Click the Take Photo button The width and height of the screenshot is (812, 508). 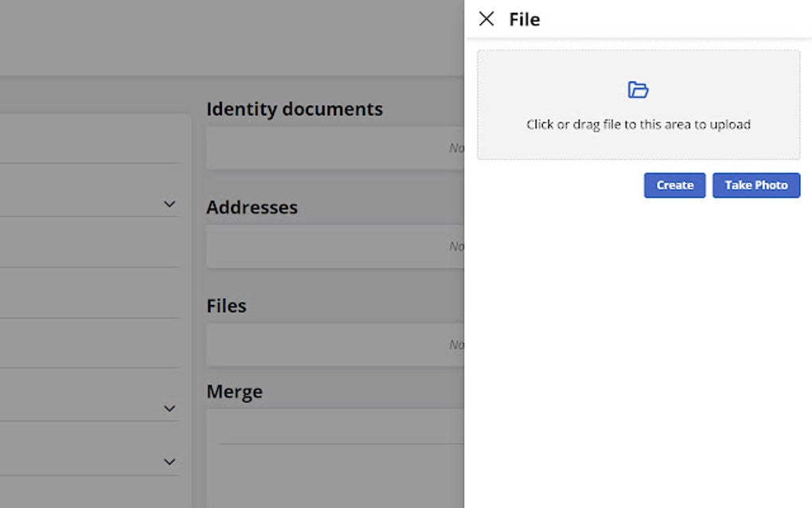(x=756, y=185)
